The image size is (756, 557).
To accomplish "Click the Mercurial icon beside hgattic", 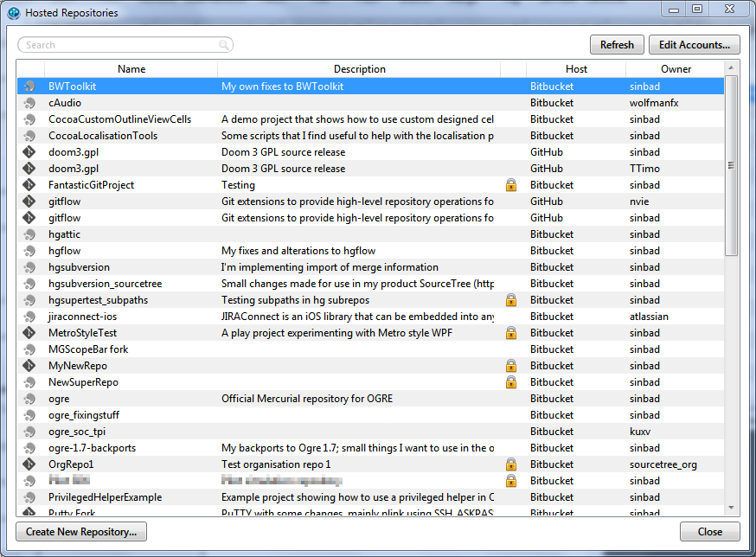I will point(29,234).
